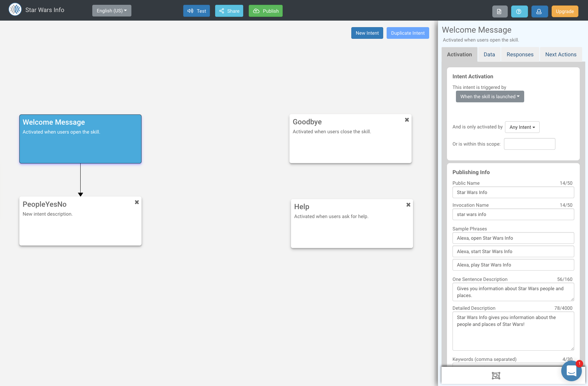
Task: Click the Public Name input field
Action: (x=513, y=192)
